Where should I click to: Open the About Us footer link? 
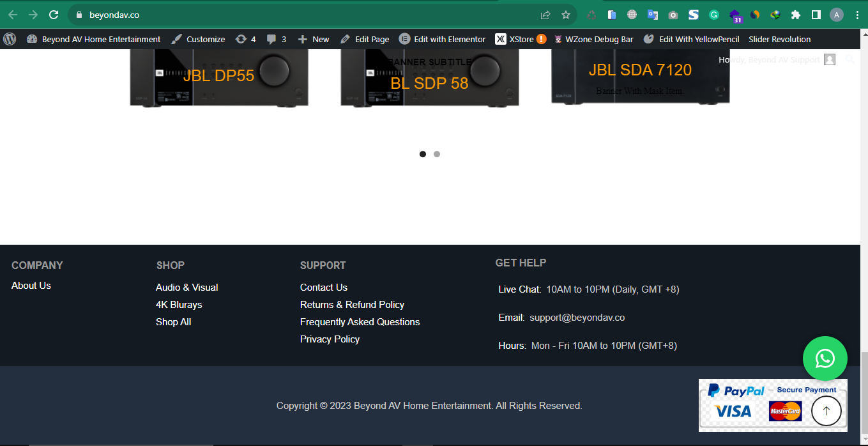pos(31,286)
